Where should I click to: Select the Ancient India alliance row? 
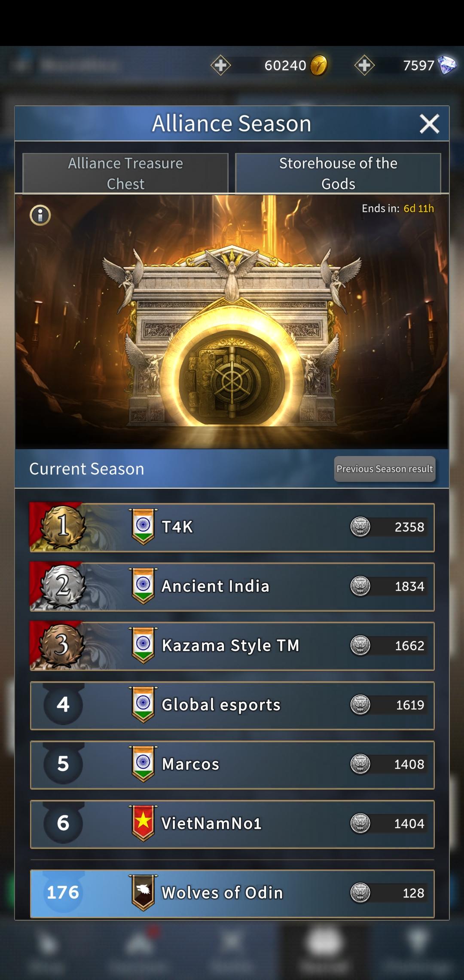tap(232, 587)
